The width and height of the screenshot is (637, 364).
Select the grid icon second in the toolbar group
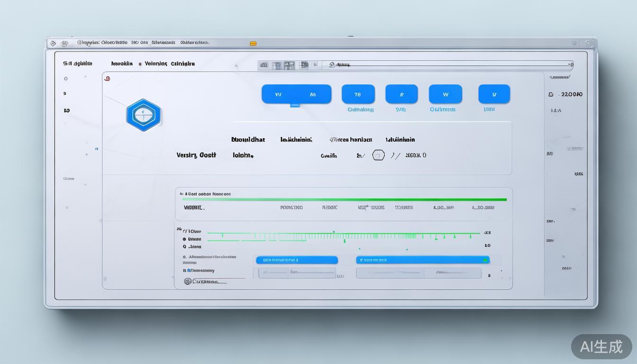pyautogui.click(x=277, y=65)
